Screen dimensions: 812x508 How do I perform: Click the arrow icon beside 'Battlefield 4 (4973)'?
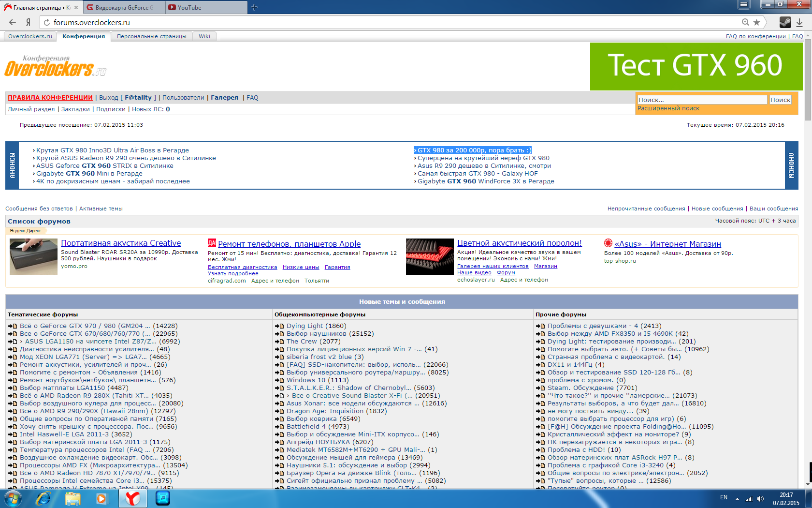tap(279, 427)
